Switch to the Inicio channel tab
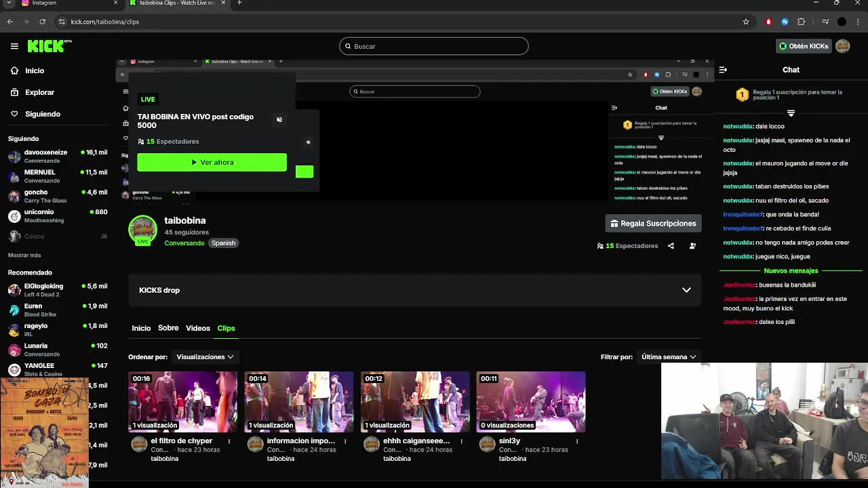Screen dimensions: 868x488 141,328
